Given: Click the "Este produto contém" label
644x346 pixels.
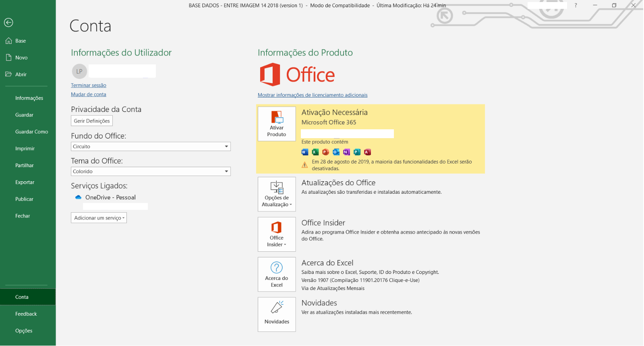Looking at the screenshot, I should click(x=325, y=142).
